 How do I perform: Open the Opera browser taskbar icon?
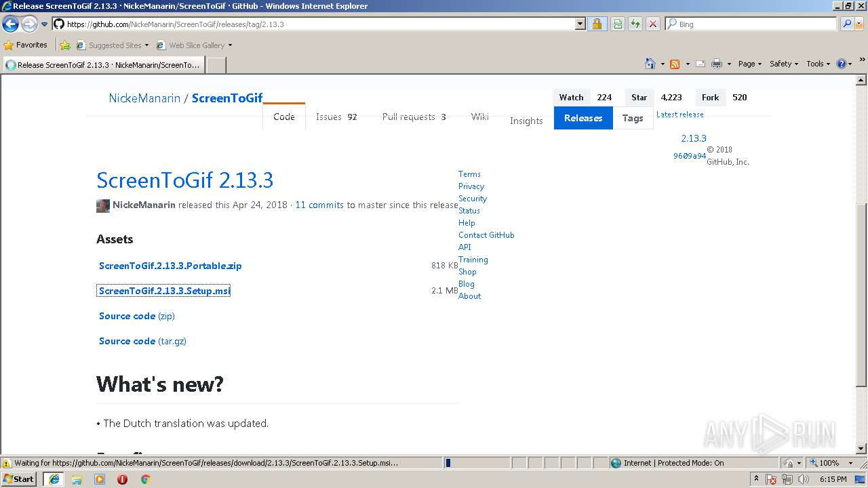[x=122, y=479]
